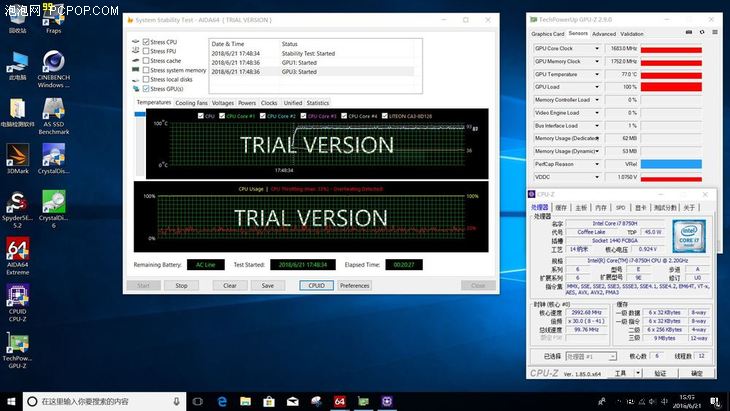Switch to the Cooling Fans tab
This screenshot has height=411, width=730.
point(191,103)
